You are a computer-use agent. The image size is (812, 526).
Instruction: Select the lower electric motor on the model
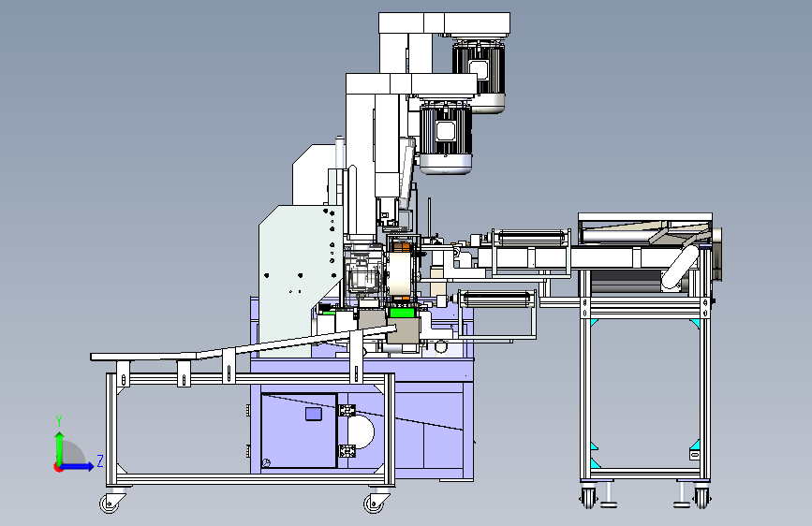[446, 136]
